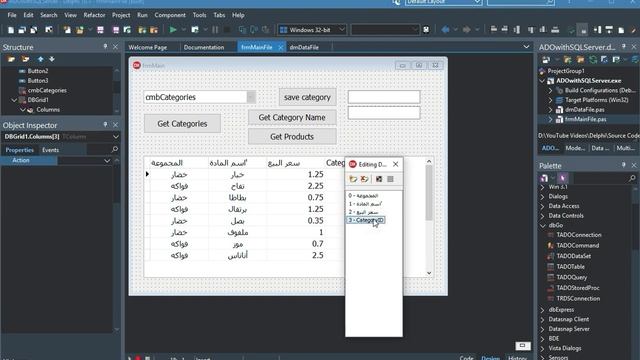Click the Palette search magnifier icon
Viewport: 640px width, 360px height.
click(632, 178)
